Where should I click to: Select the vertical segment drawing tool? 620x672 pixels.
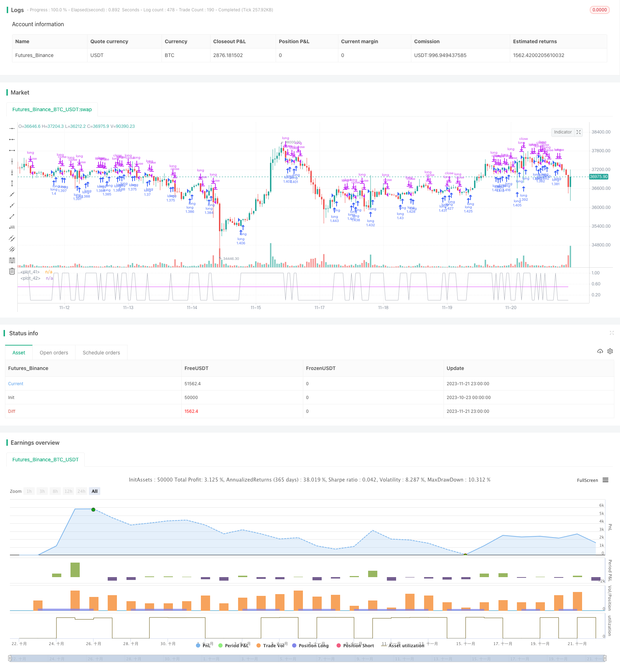point(12,183)
